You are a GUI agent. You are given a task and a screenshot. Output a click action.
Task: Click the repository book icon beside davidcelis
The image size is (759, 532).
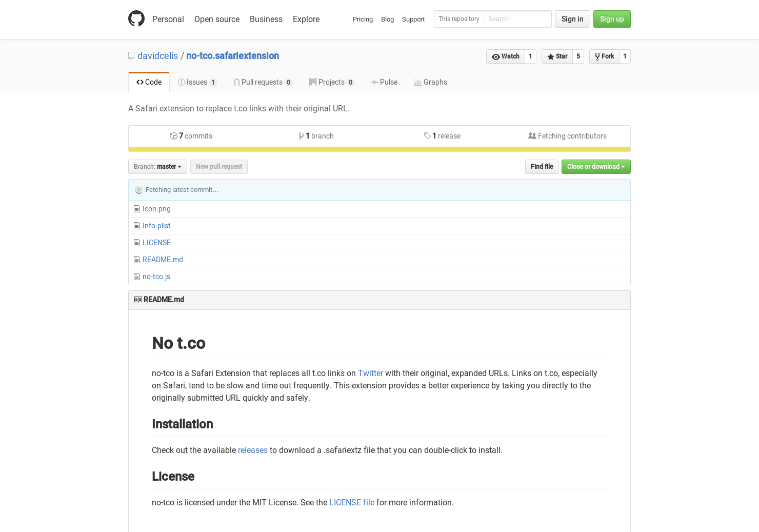click(x=131, y=56)
